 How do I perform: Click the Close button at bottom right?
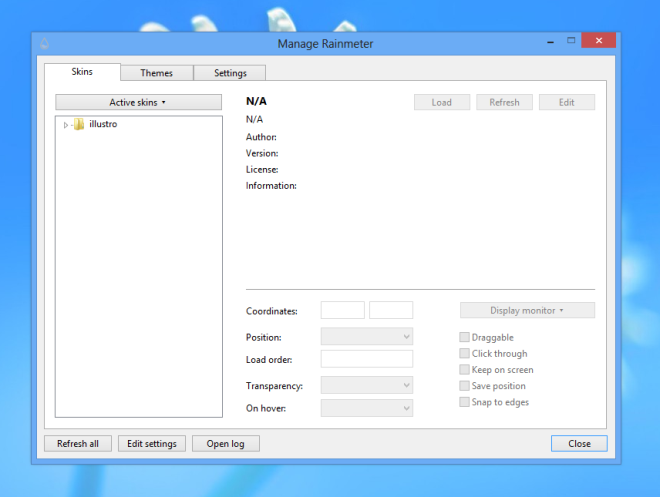579,444
